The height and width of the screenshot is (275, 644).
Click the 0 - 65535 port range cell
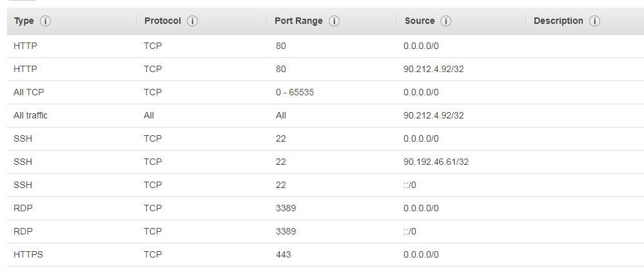tap(295, 92)
